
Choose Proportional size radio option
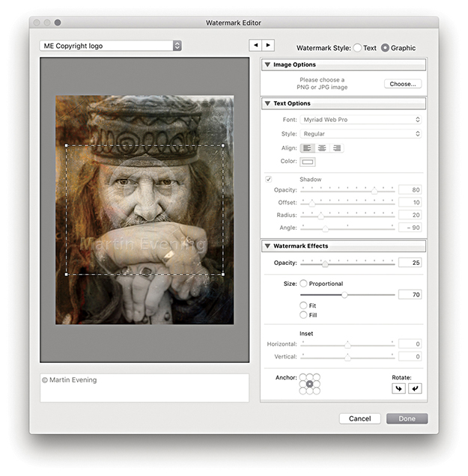click(304, 284)
